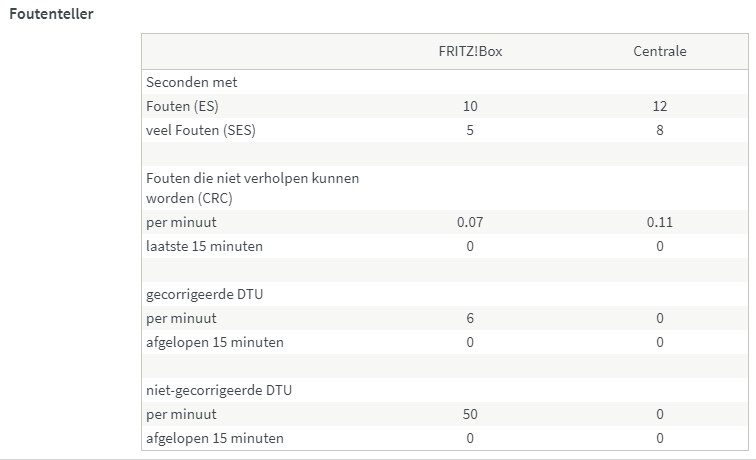
Task: Click the "veel Fouten (SES)" row label
Action: [x=207, y=130]
